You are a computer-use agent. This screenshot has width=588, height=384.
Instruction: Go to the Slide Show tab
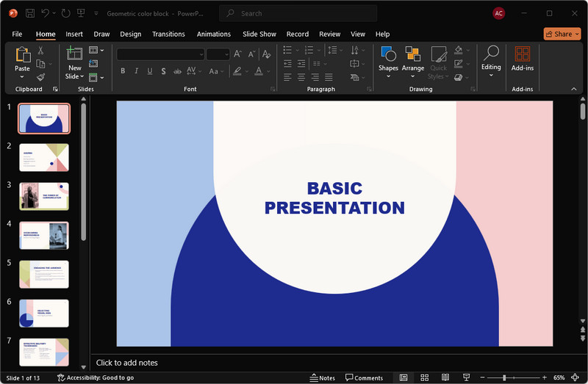click(259, 34)
